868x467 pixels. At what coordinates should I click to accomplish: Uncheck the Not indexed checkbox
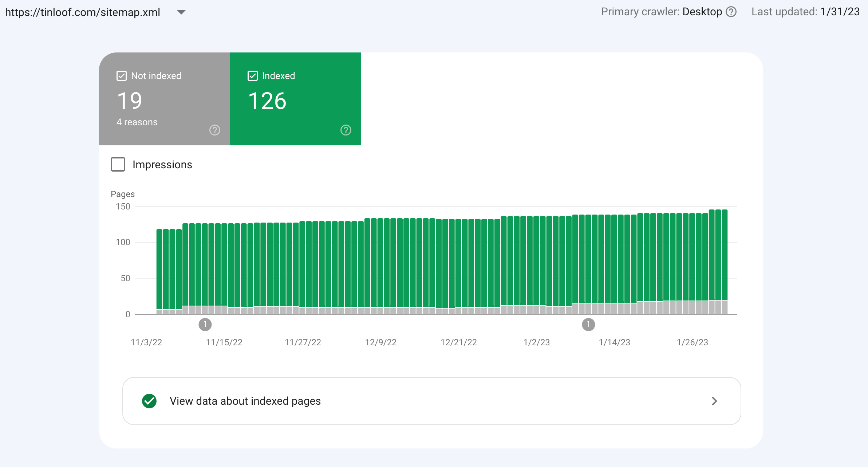tap(122, 76)
